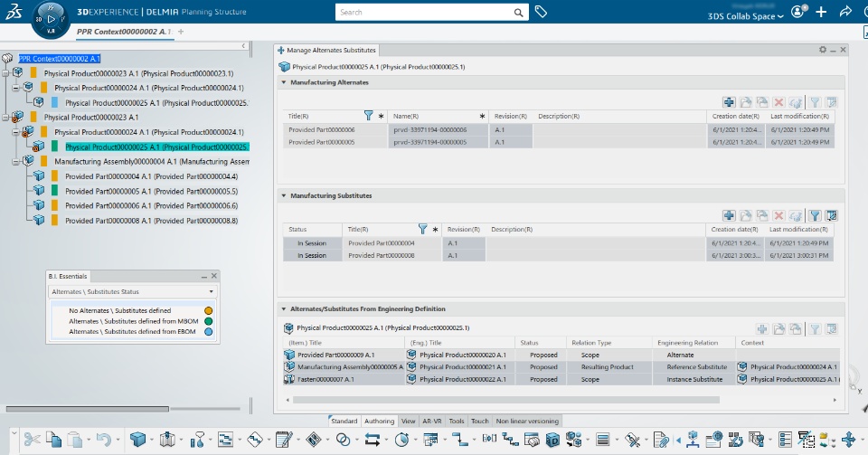
Task: Open PPR Context00000002 A.1 document tab
Action: click(x=125, y=32)
